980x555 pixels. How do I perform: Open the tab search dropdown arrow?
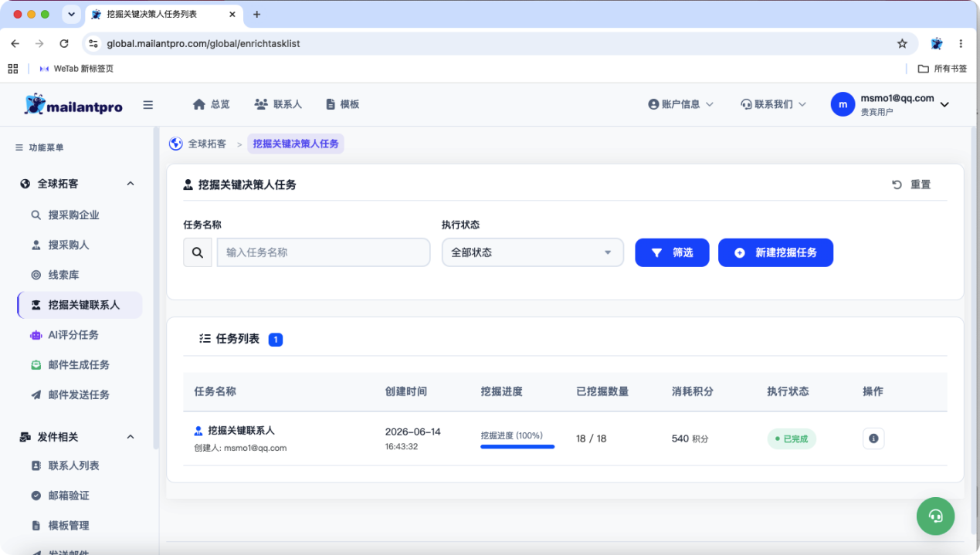pos(72,14)
